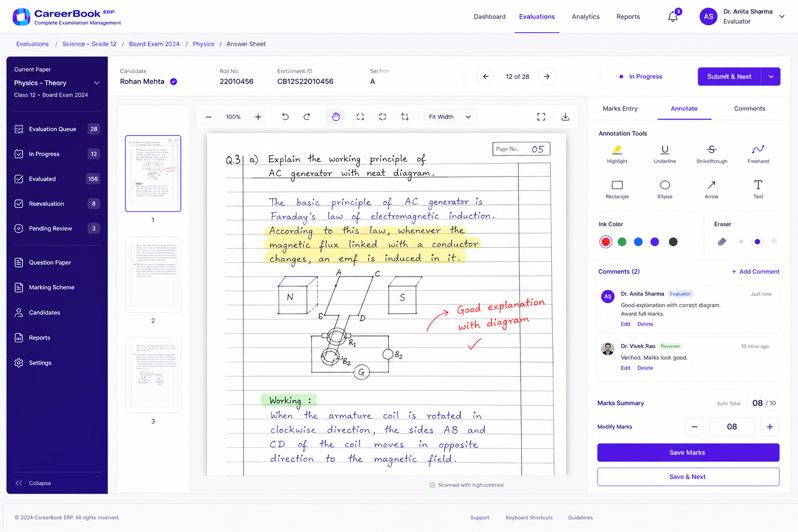This screenshot has width=798, height=532.
Task: Select the Freehand drawing tool
Action: (x=758, y=154)
